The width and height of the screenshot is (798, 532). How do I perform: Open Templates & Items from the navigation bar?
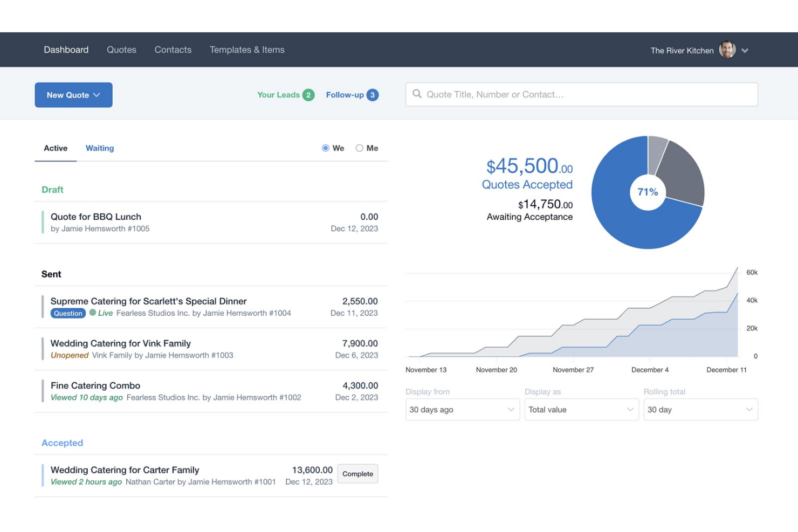pyautogui.click(x=247, y=49)
